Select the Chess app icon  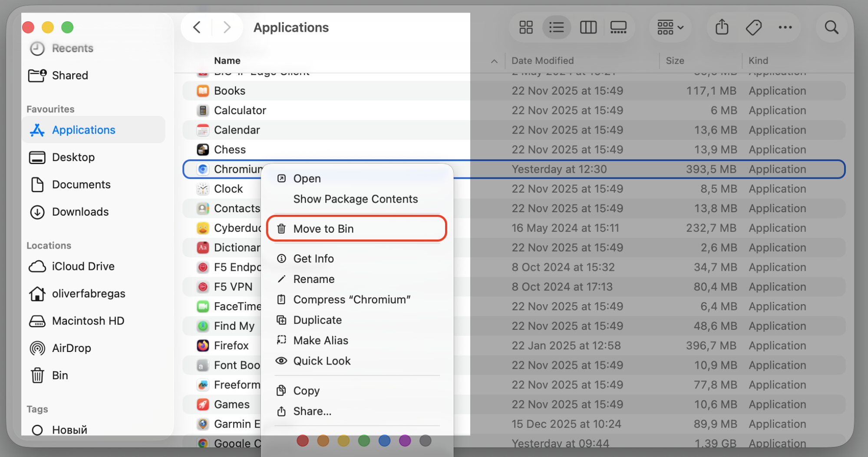point(203,149)
